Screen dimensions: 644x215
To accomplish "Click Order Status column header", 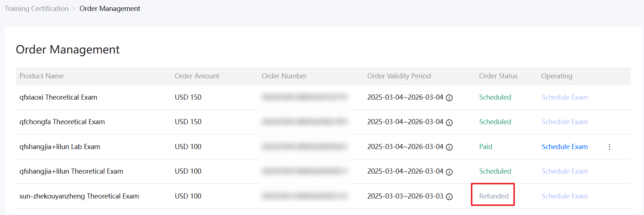I will coord(498,76).
